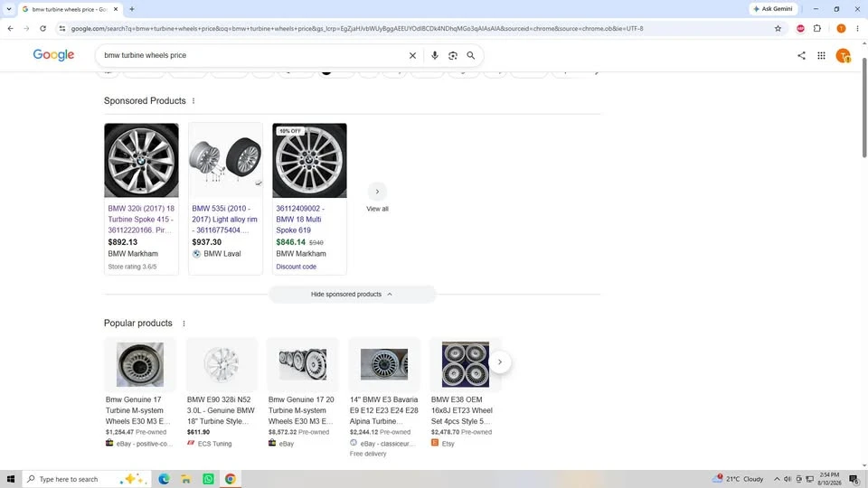Close the bmw turbine wheels price tab

point(116,9)
